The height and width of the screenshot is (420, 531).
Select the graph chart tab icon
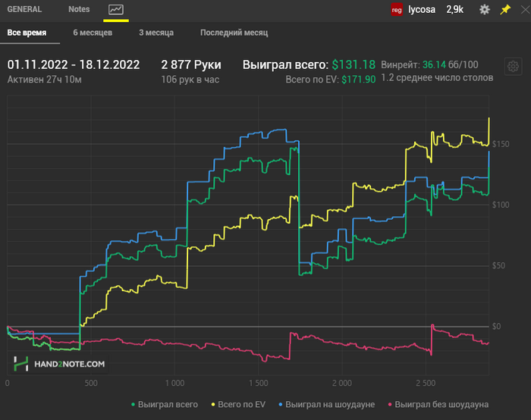click(x=116, y=9)
